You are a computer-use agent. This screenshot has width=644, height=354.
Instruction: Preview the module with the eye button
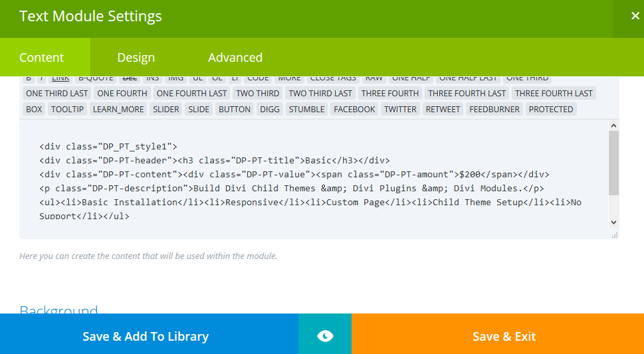point(325,336)
